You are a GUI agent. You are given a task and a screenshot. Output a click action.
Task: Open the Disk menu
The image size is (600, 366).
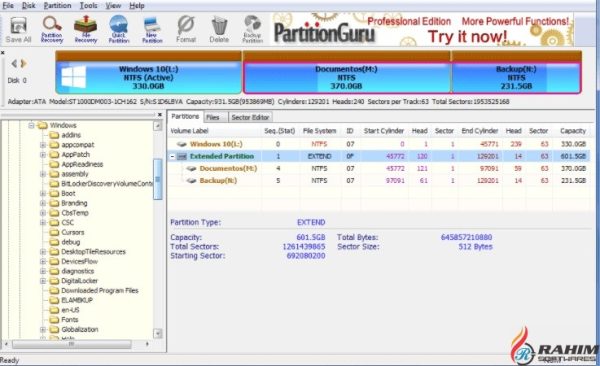click(x=28, y=6)
